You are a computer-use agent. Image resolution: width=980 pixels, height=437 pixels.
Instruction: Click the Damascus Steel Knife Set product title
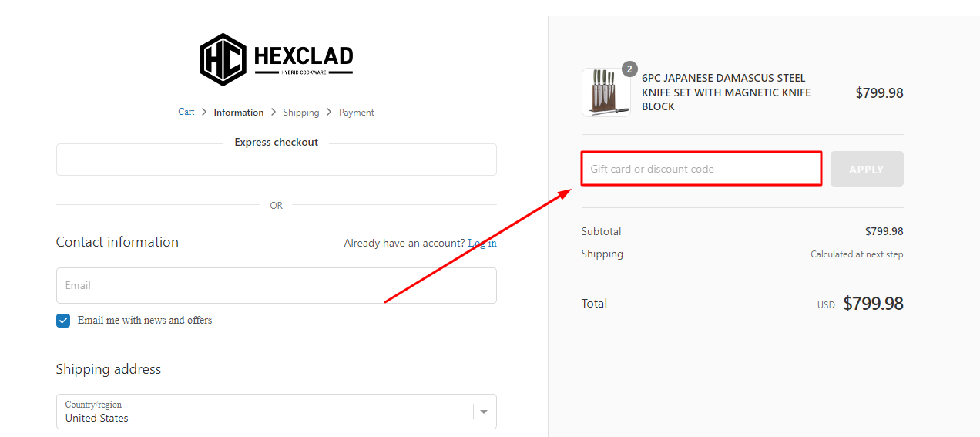pos(726,92)
